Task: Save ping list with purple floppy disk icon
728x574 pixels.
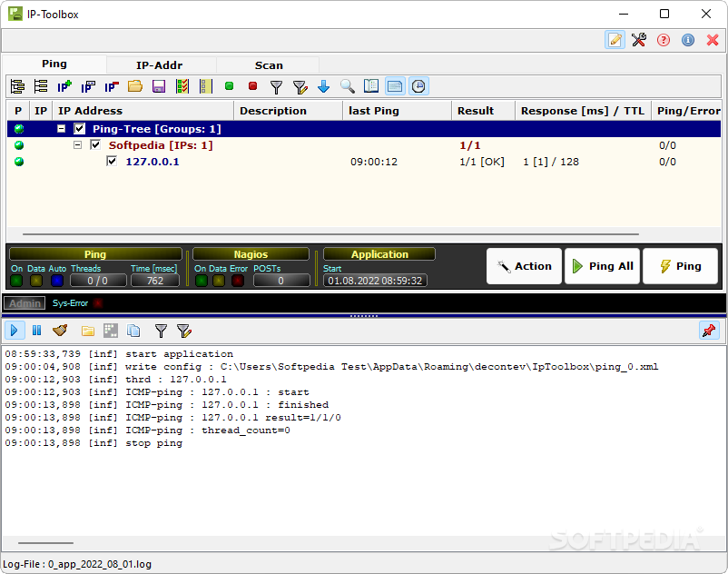Action: tap(159, 86)
